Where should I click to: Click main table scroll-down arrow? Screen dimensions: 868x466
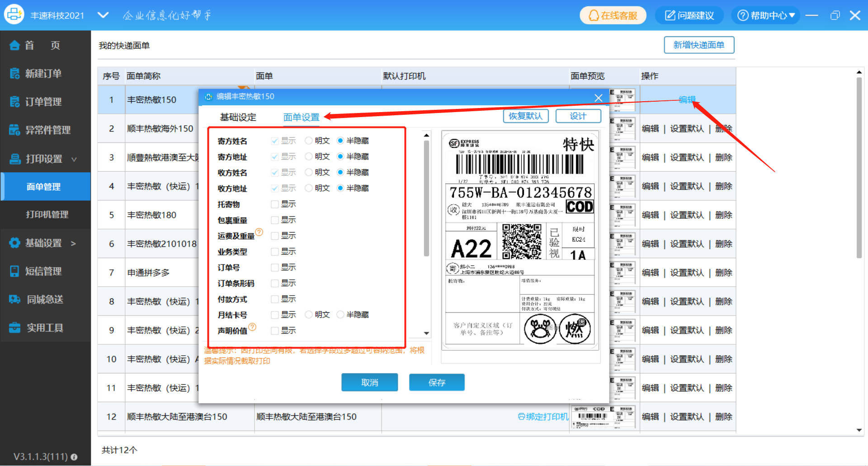pos(859,430)
